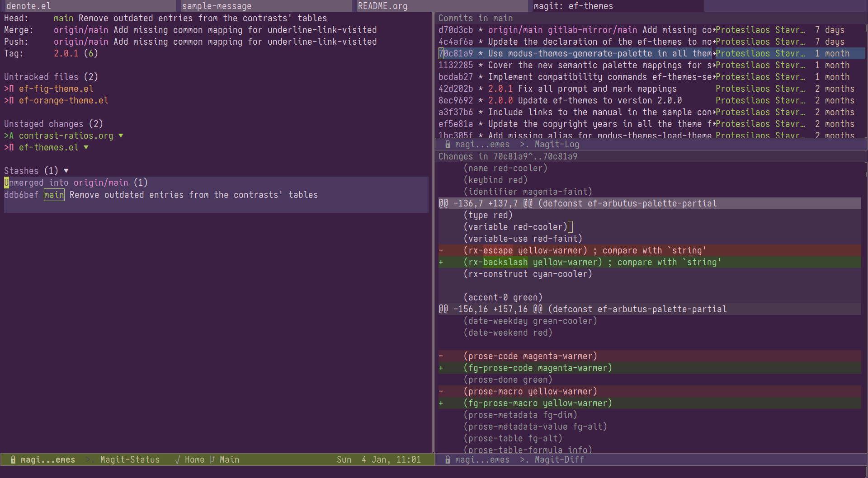Click the first diff hunk header at -136,7
Viewport: 868px width, 478px height.
pyautogui.click(x=577, y=203)
